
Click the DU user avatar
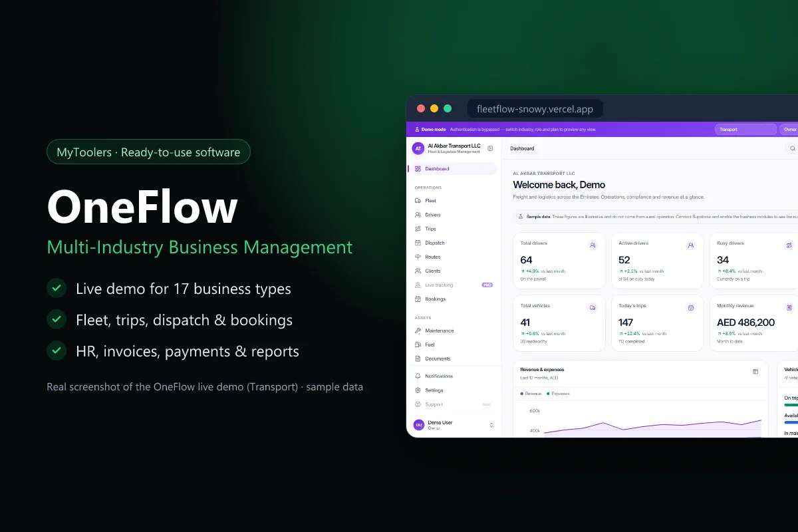point(419,424)
